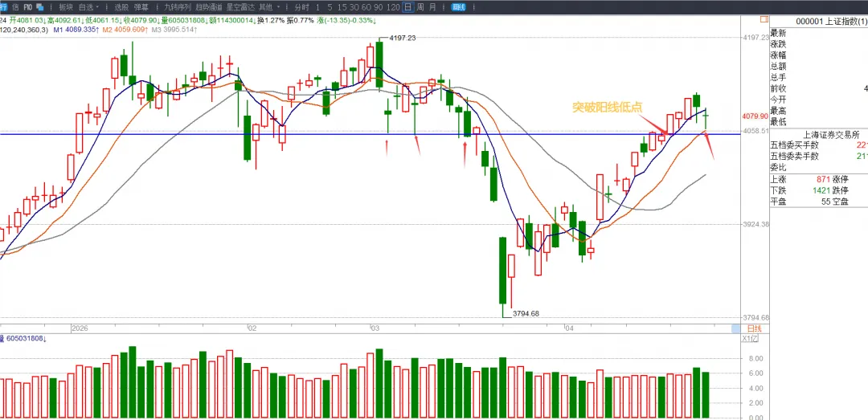Apply the 星空雷达 indicator
Viewport: 868px width, 420px height.
point(240,7)
